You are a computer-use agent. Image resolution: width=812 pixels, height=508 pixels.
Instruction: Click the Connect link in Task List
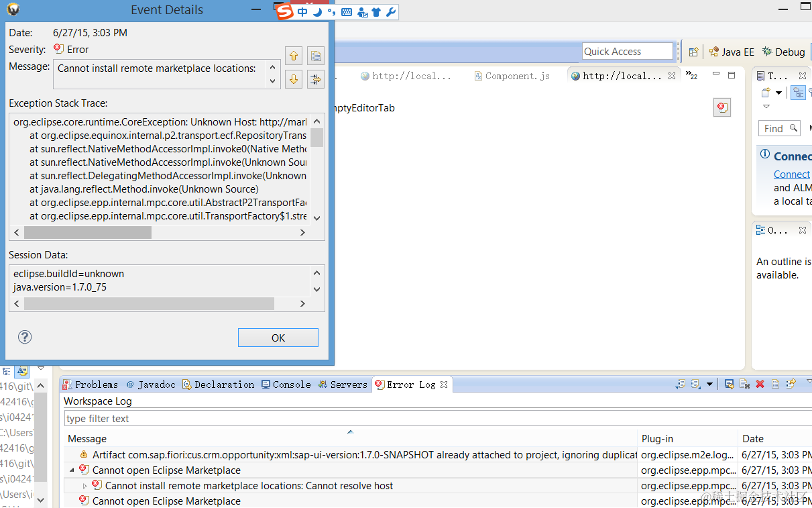coord(792,174)
